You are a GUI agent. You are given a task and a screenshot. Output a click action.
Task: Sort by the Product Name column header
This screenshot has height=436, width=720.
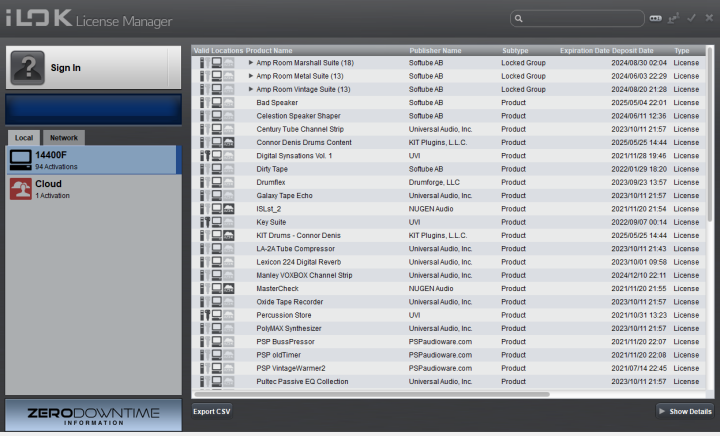269,50
